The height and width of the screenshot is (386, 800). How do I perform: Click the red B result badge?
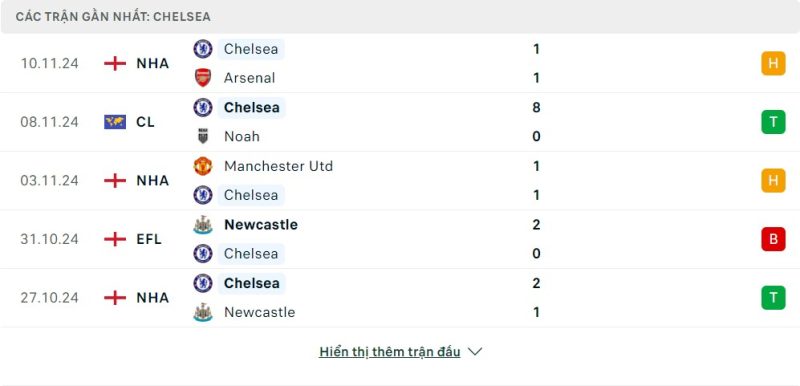(773, 239)
